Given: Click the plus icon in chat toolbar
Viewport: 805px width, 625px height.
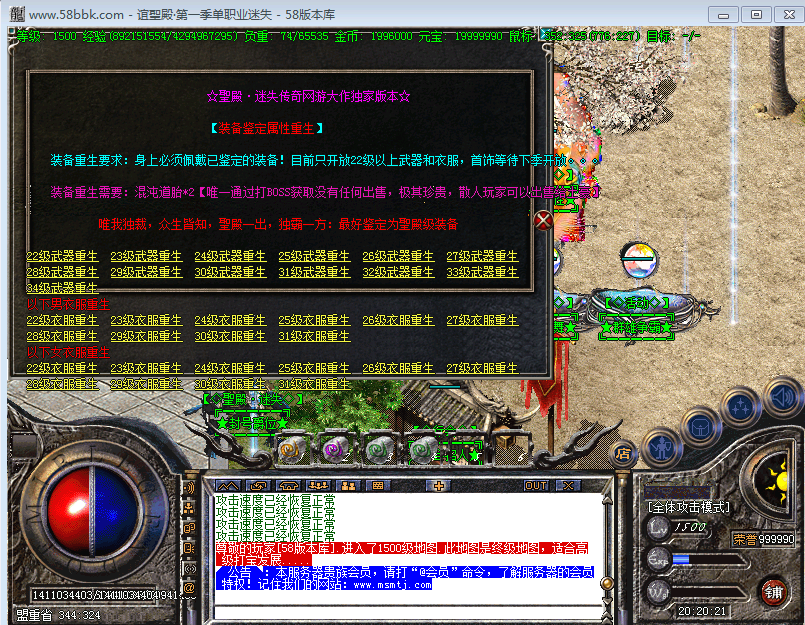Looking at the screenshot, I should [x=438, y=486].
